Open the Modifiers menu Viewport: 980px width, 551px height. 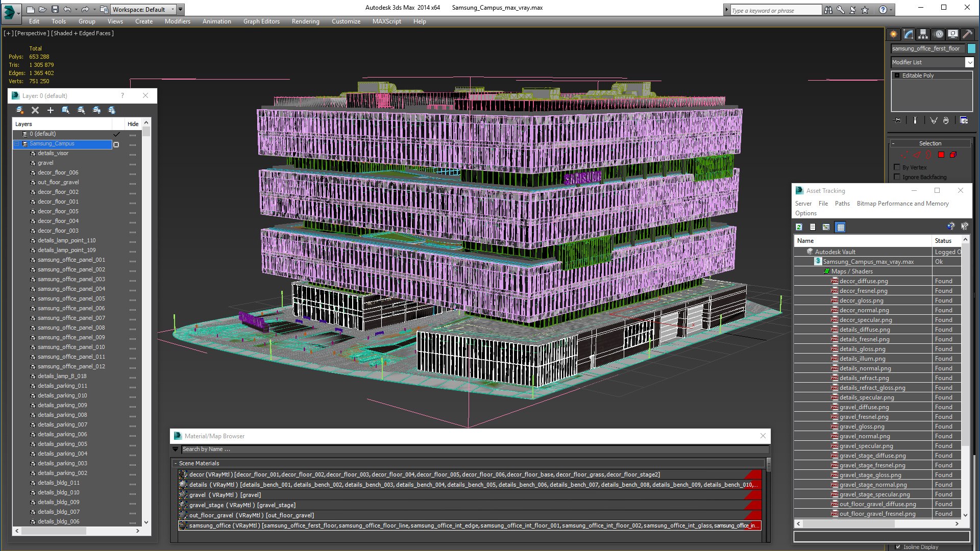pyautogui.click(x=177, y=21)
